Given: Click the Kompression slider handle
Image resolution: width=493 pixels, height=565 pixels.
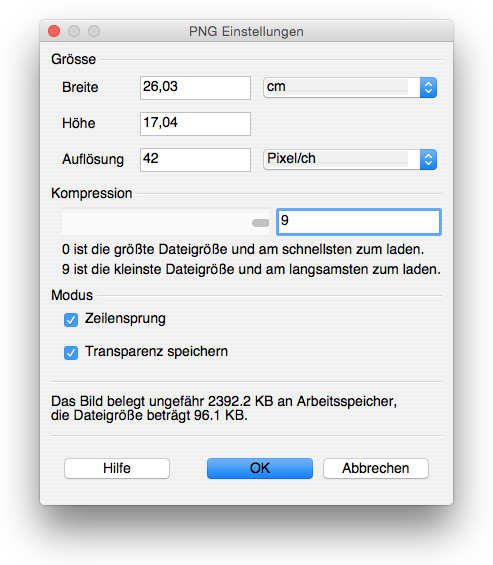Looking at the screenshot, I should click(261, 223).
